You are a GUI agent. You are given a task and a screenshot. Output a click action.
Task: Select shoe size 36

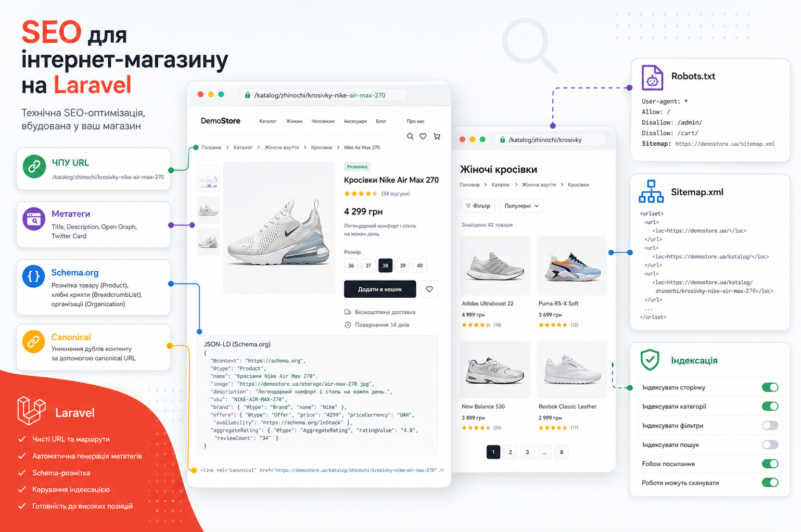[351, 265]
